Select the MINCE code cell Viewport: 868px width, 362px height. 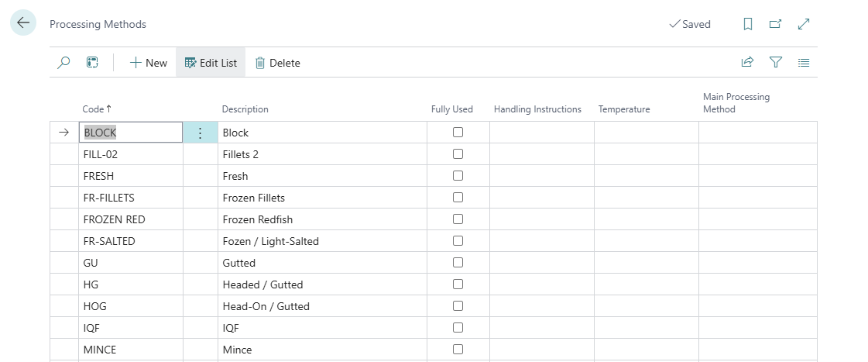pyautogui.click(x=131, y=350)
